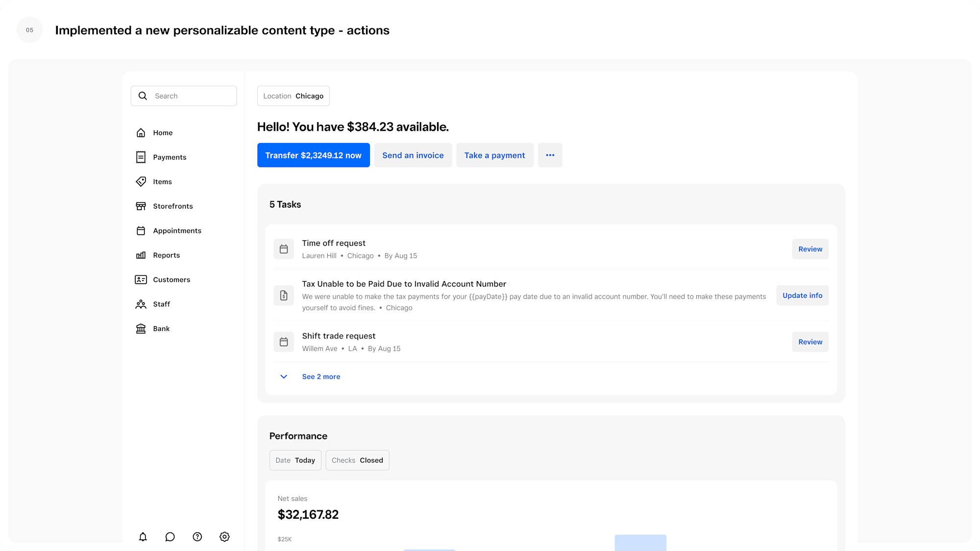The width and height of the screenshot is (980, 551).
Task: Select the Time off request title
Action: 334,243
